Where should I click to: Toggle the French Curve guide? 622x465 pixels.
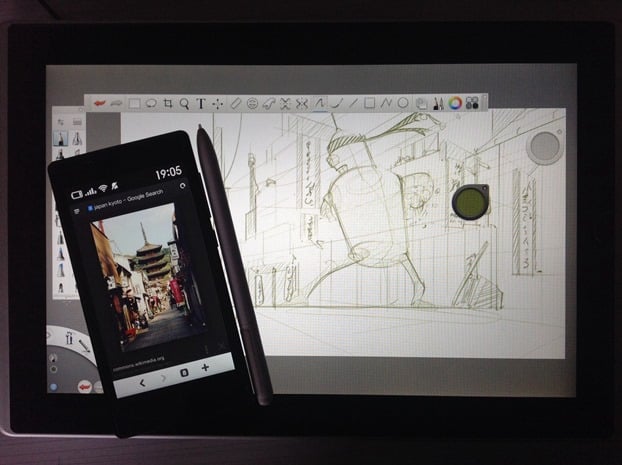pyautogui.click(x=269, y=104)
